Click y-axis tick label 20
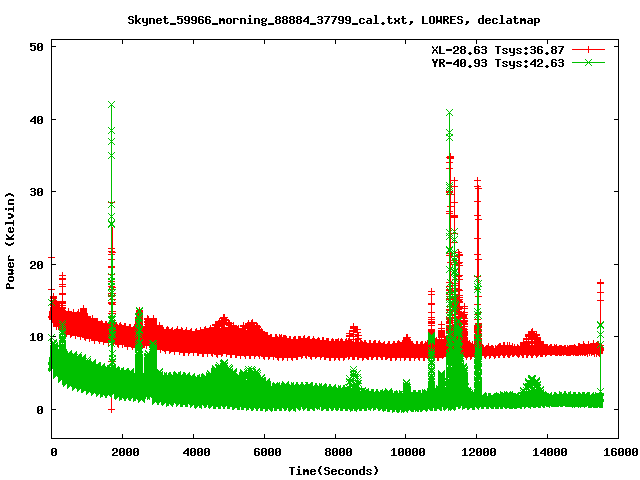Viewport: 640px width, 480px height. pos(36,265)
